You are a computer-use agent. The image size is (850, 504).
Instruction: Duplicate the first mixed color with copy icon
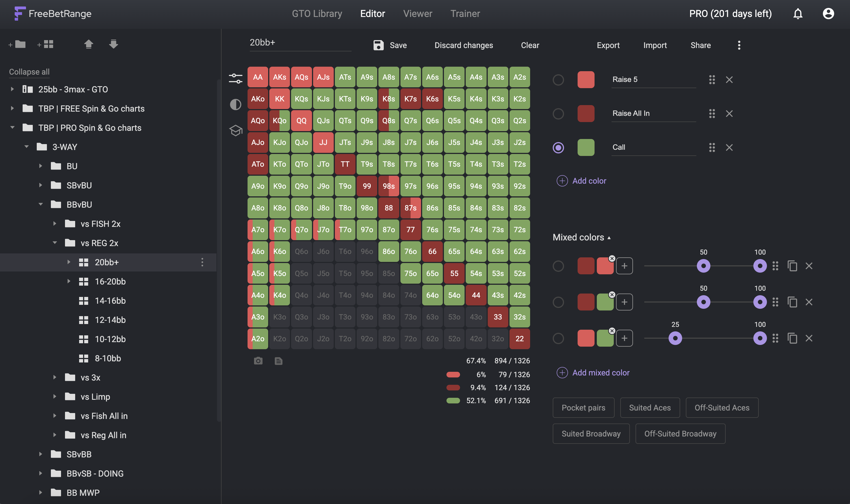pos(792,266)
